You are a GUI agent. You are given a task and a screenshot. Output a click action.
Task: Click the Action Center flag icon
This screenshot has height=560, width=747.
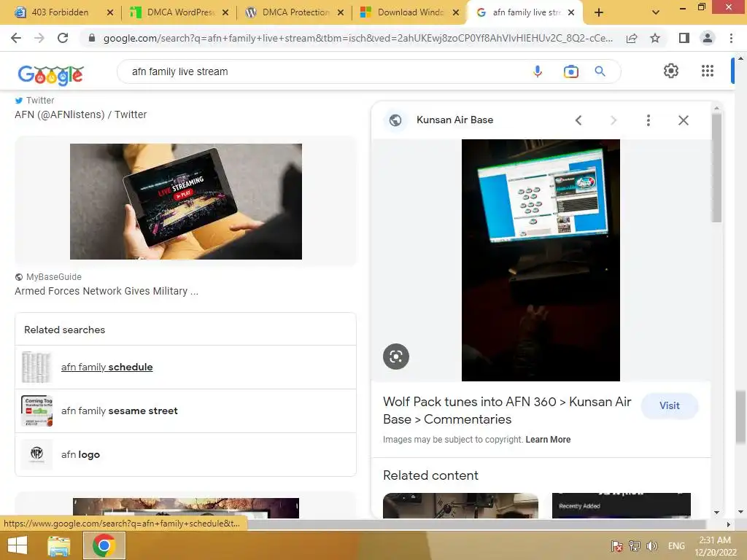point(616,546)
